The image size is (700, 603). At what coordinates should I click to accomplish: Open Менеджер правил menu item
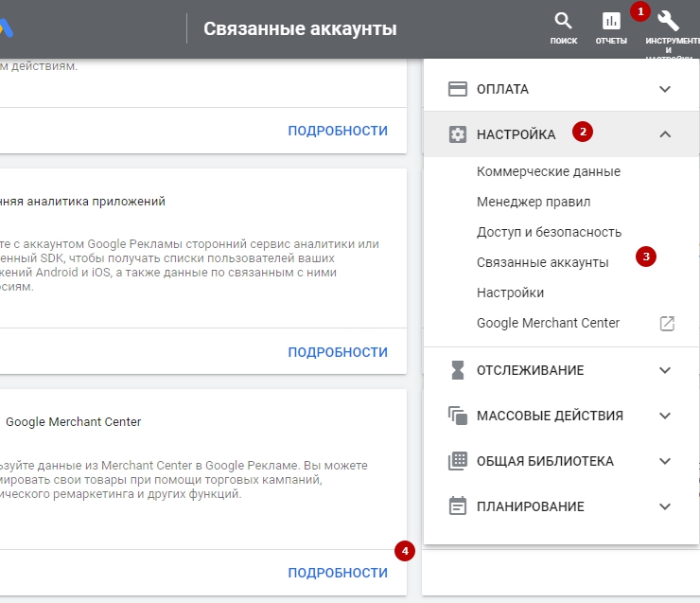click(534, 202)
